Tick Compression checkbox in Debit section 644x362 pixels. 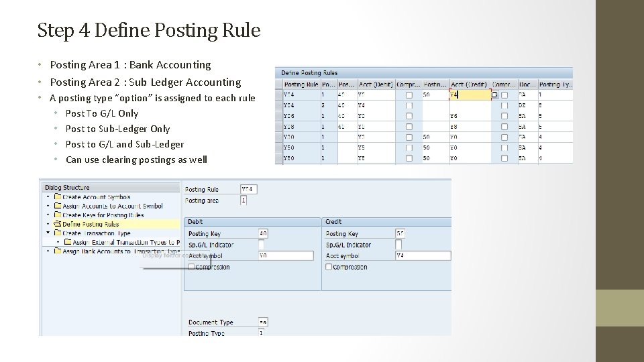click(191, 267)
